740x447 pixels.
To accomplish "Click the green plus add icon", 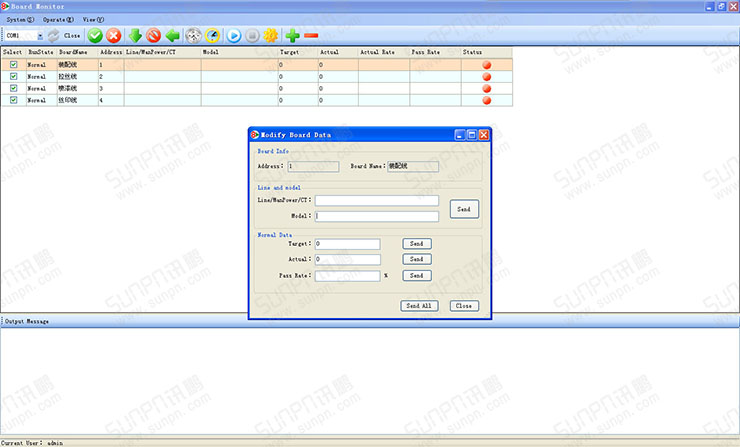I will [292, 35].
